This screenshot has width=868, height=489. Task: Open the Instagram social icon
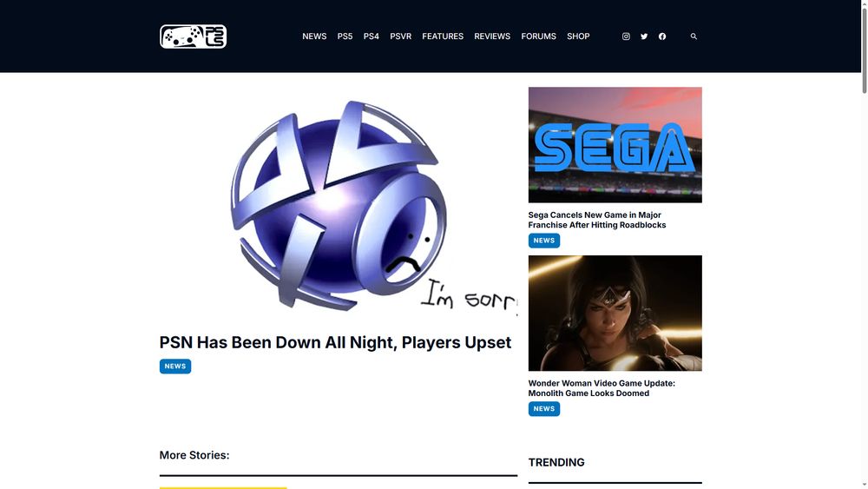(626, 36)
